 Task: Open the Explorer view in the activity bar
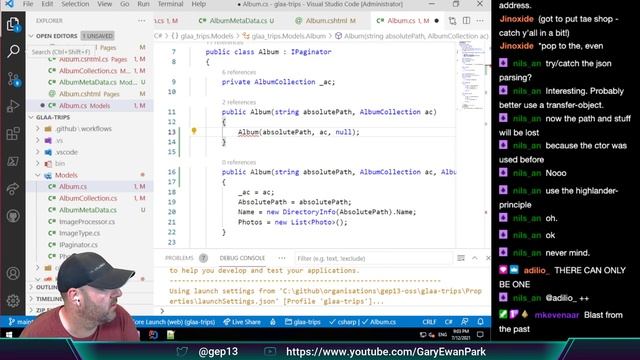(x=13, y=24)
